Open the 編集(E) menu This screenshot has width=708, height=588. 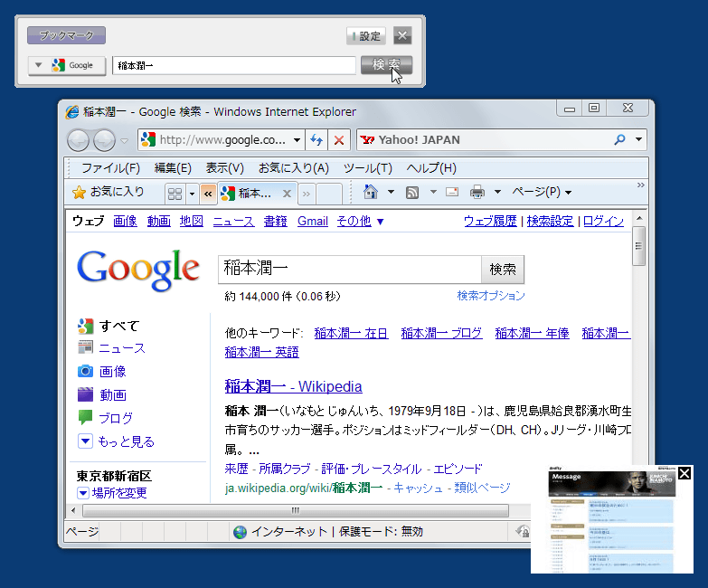(173, 168)
